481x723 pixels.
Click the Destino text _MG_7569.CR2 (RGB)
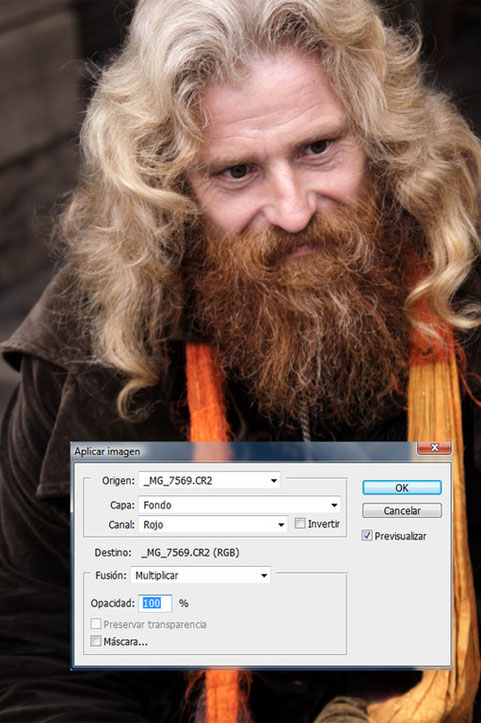(x=190, y=552)
